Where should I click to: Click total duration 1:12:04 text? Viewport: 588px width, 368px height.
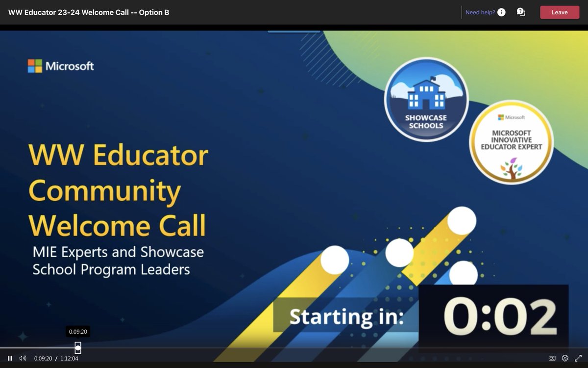[69, 359]
